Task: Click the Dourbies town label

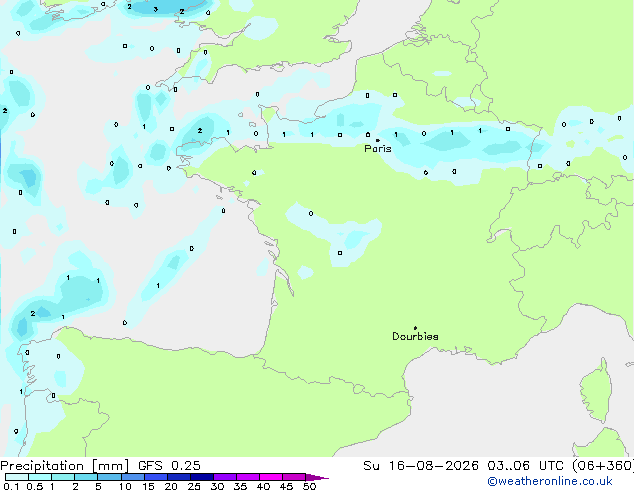Action: (415, 336)
